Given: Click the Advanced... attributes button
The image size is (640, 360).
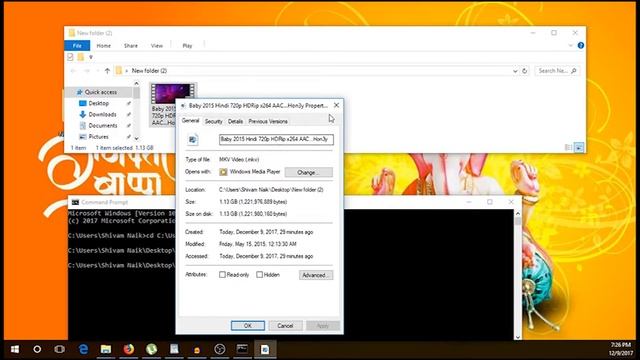Looking at the screenshot, I should coord(316,275).
